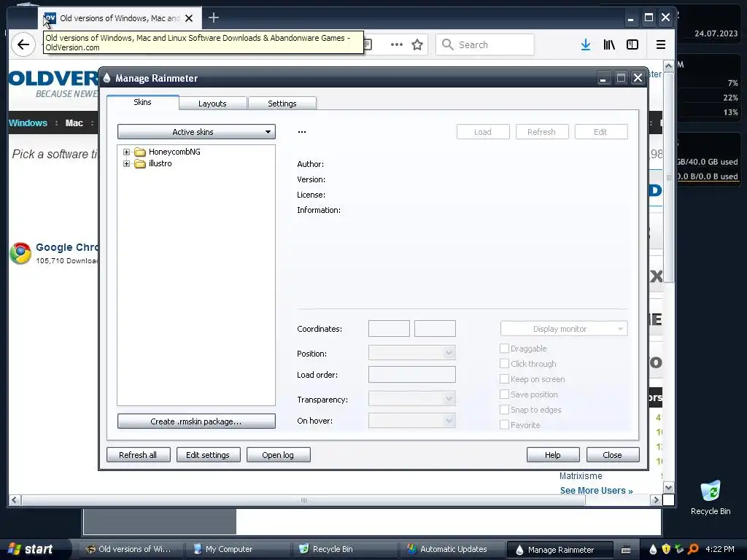Switch to the Skins tab

point(142,102)
